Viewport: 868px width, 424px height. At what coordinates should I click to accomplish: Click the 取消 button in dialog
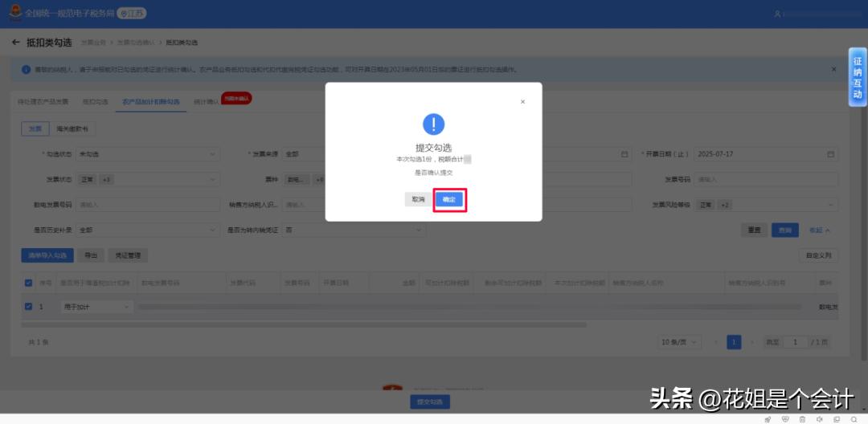pyautogui.click(x=418, y=200)
